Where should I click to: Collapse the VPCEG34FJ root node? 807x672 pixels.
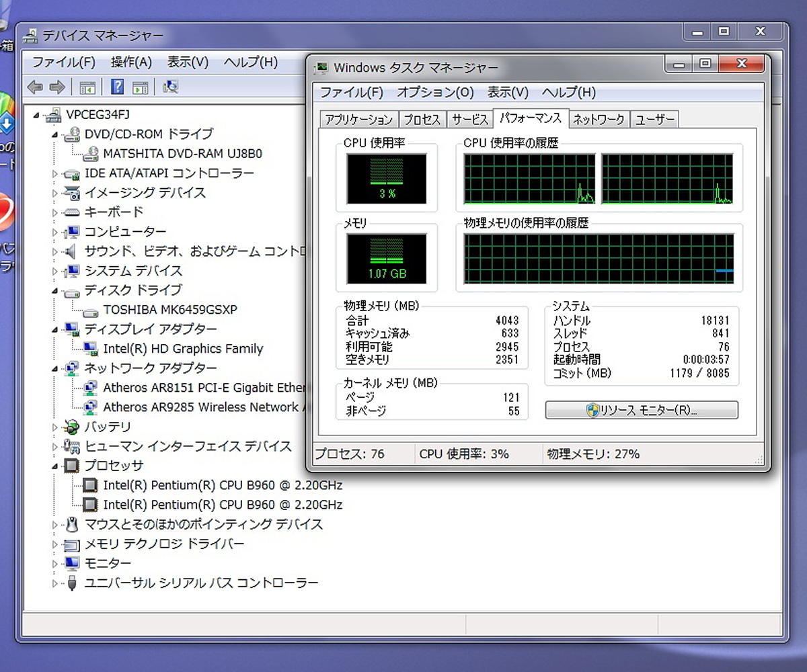[36, 115]
